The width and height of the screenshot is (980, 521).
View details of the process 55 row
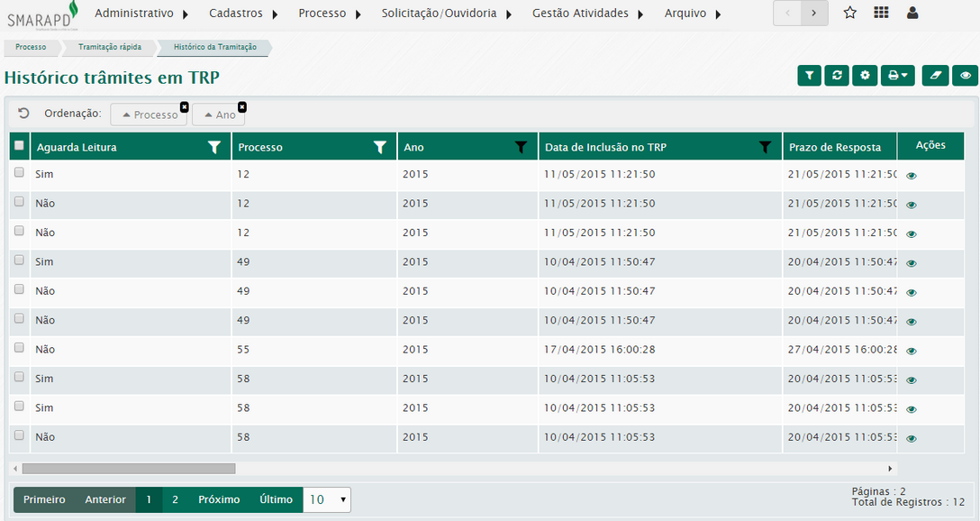click(x=911, y=351)
